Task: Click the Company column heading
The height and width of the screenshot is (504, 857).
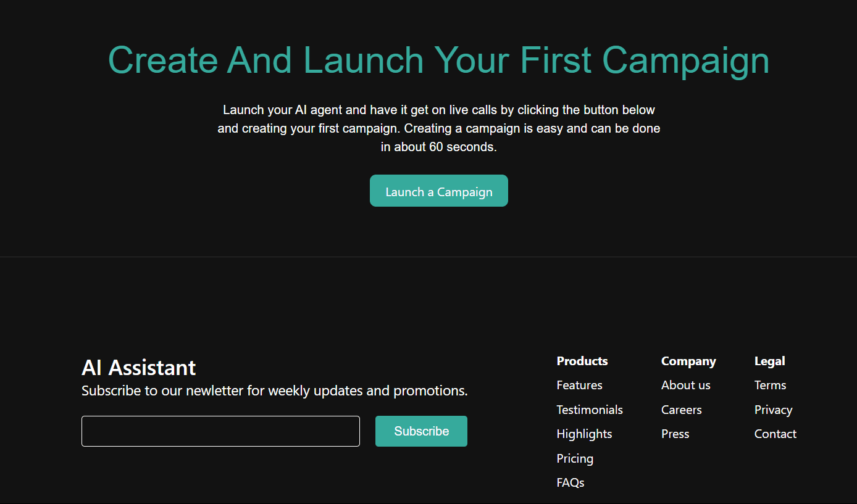Action: pos(688,361)
